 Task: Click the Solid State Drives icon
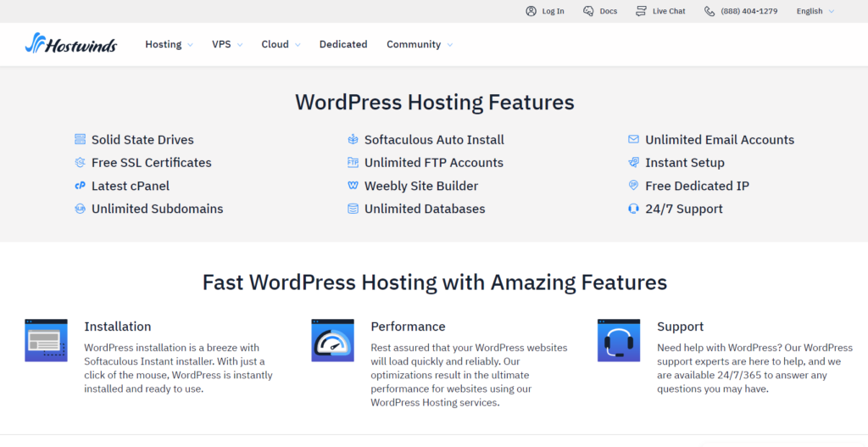tap(81, 139)
